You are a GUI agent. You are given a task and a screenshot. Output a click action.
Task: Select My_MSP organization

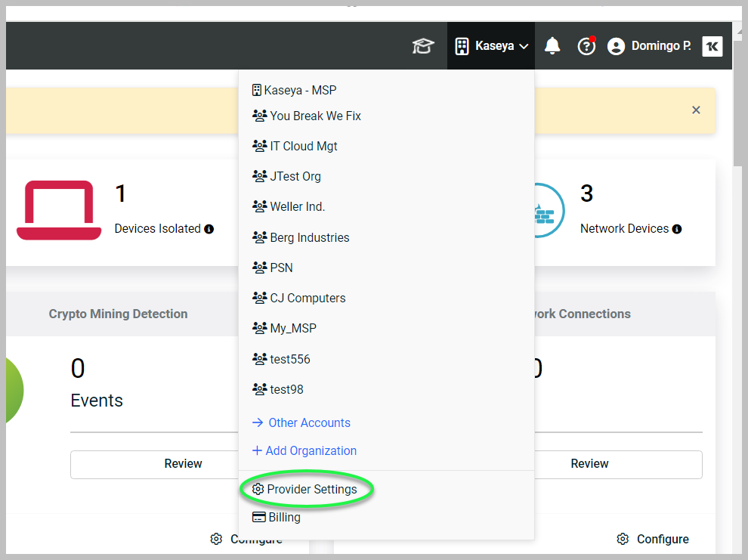(284, 328)
